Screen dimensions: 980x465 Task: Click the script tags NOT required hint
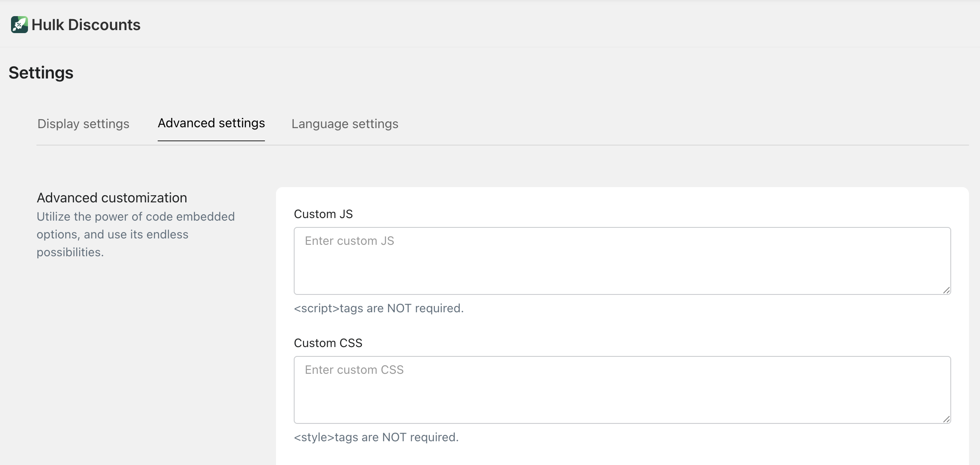(x=379, y=308)
